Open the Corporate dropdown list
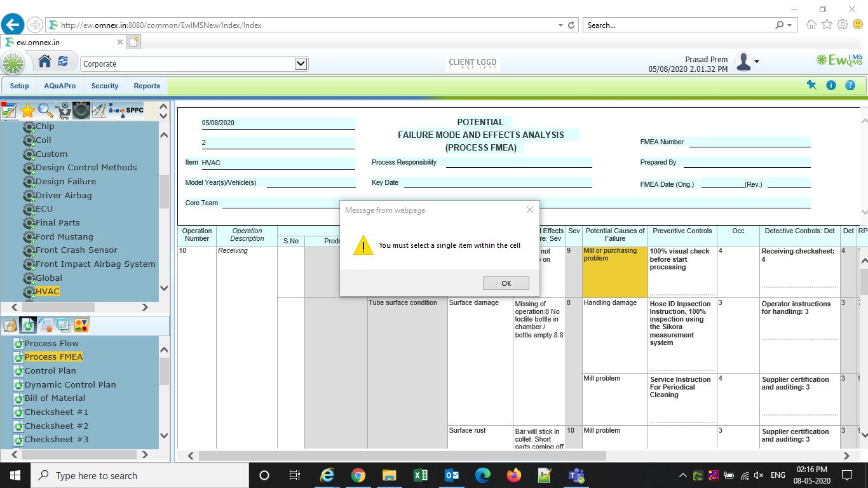The image size is (868, 488). [301, 64]
